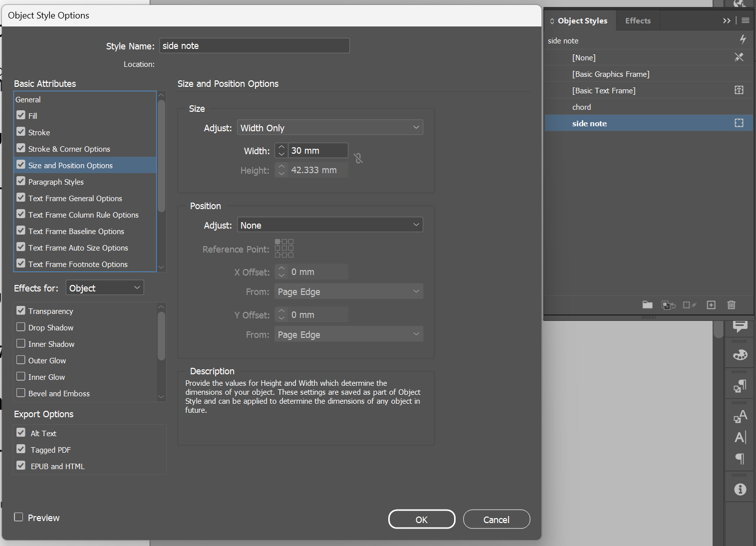Open the Swatches palette icon in dock
This screenshot has width=756, height=546.
pyautogui.click(x=740, y=355)
